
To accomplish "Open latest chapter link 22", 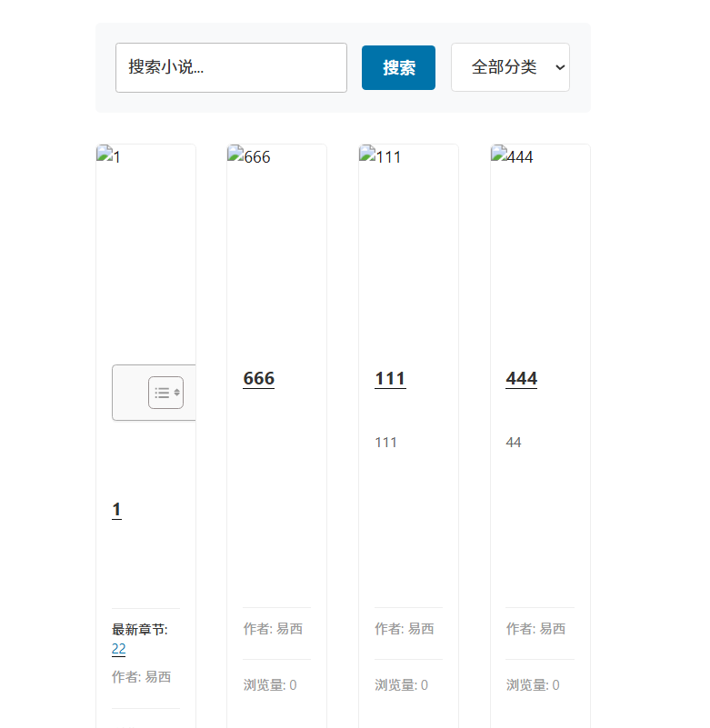I will (118, 649).
